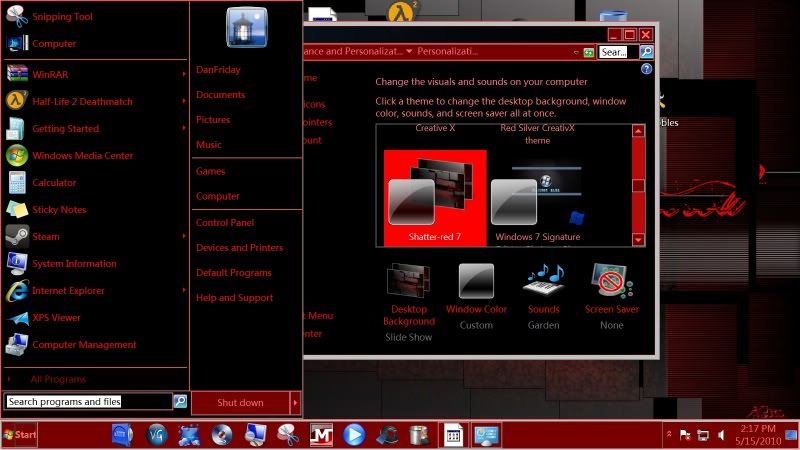The image size is (800, 450).
Task: Open Devices and Printers
Action: click(239, 248)
